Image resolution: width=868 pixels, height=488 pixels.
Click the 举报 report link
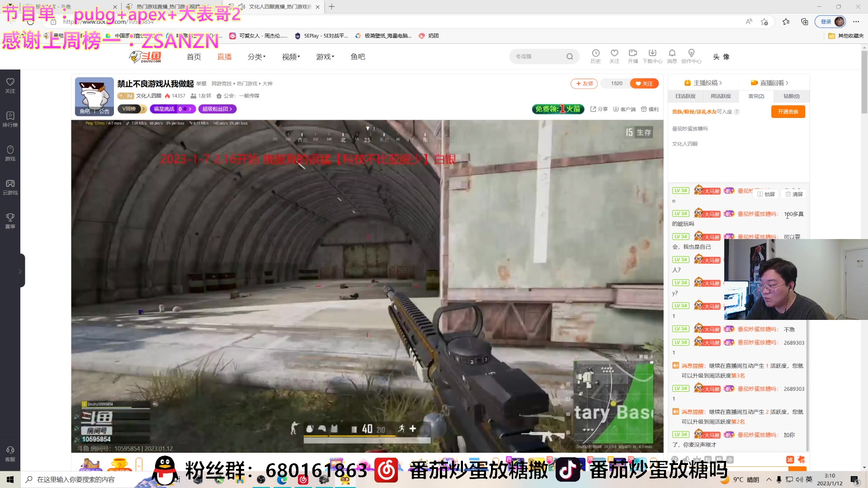coord(201,84)
